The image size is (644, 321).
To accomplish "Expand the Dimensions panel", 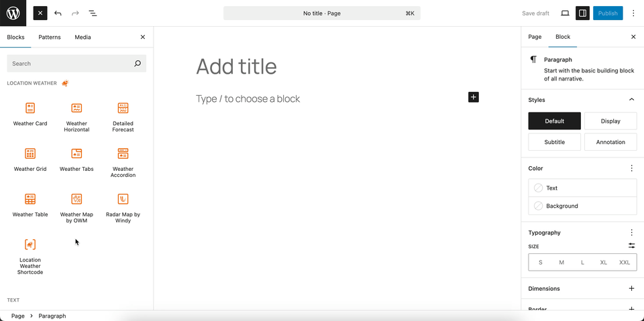I will pos(631,289).
